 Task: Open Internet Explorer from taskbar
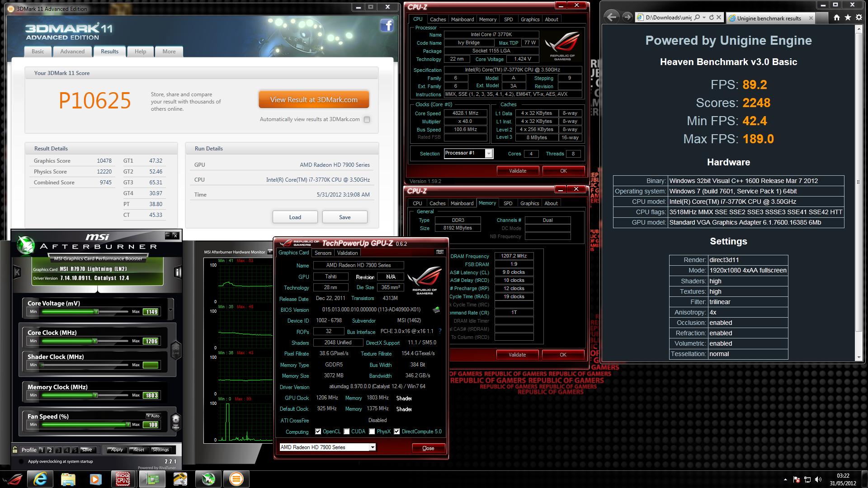click(40, 479)
